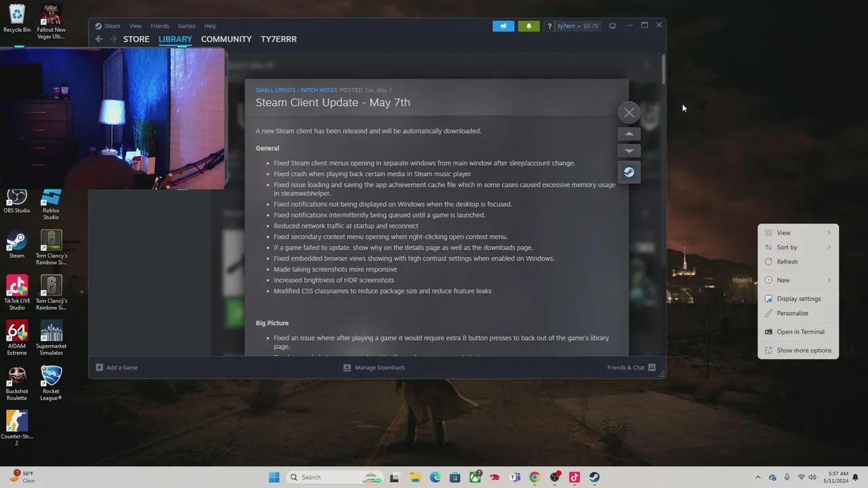Click the SMALL UPDATE / PATCH NOTES link

click(x=296, y=90)
